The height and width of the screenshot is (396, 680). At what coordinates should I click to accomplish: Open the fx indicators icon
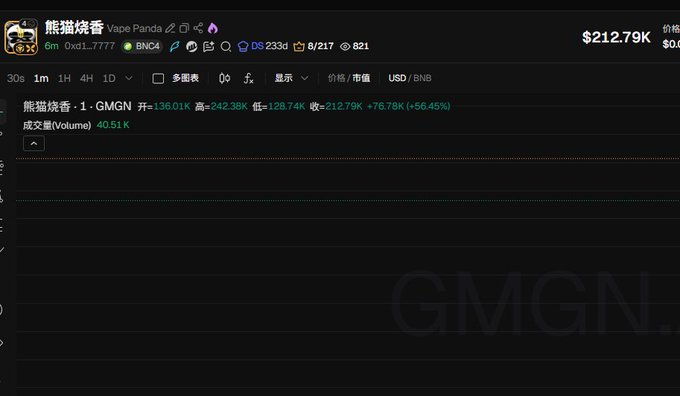click(248, 78)
